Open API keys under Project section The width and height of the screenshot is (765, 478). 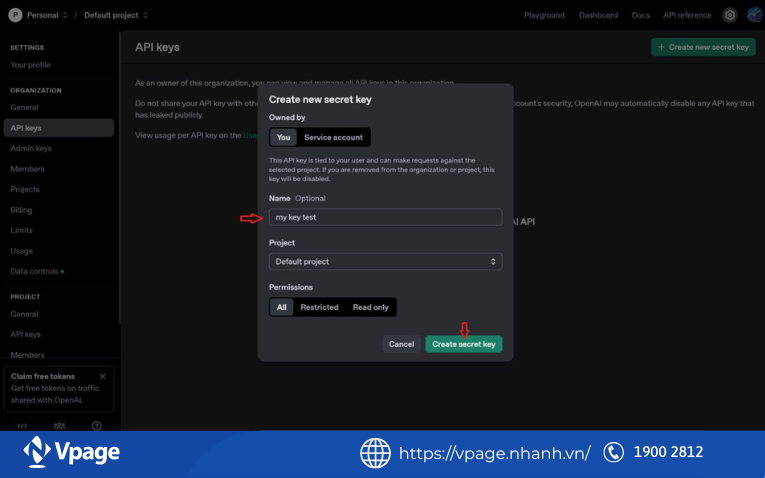coord(25,334)
